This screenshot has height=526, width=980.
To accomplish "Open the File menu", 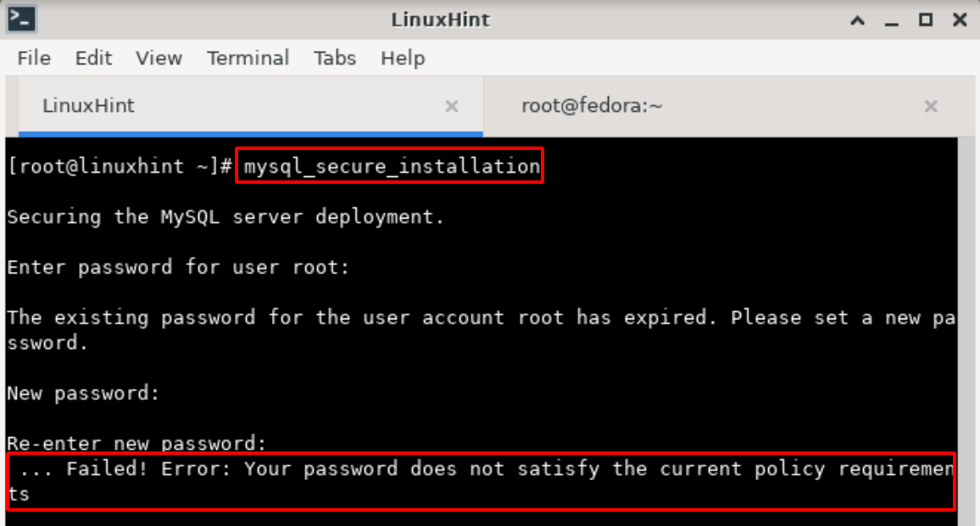I will click(x=34, y=58).
